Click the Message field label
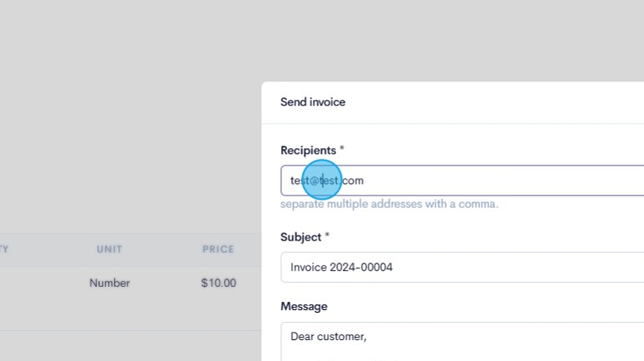This screenshot has height=361, width=644. click(x=304, y=306)
